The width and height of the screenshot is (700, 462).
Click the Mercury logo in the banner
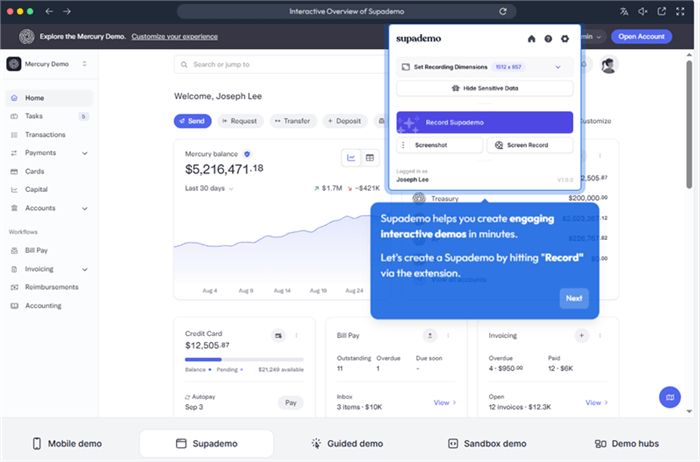[26, 37]
